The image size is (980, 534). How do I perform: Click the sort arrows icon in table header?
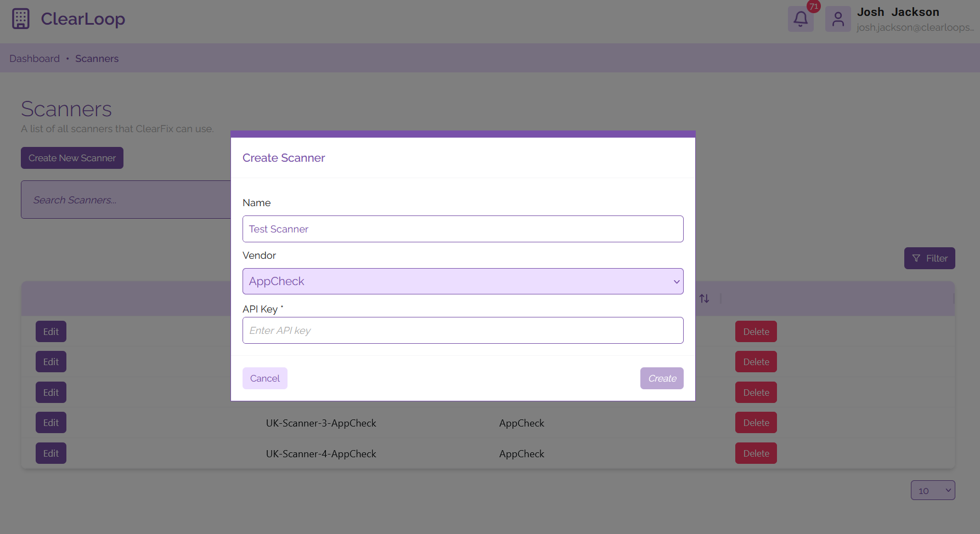click(705, 298)
